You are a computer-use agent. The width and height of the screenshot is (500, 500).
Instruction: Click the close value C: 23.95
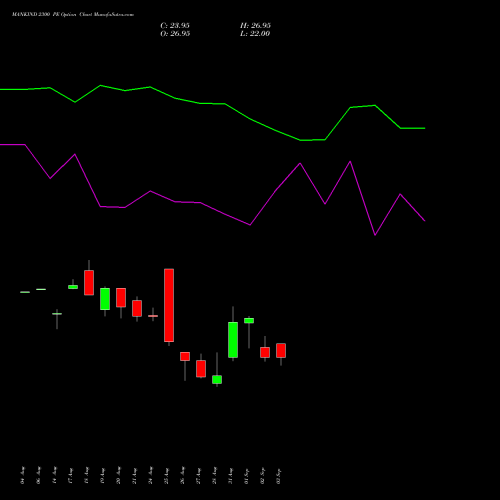tap(175, 26)
